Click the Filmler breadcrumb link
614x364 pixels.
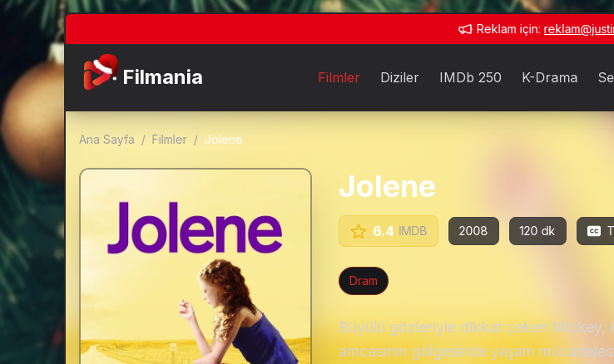[169, 140]
